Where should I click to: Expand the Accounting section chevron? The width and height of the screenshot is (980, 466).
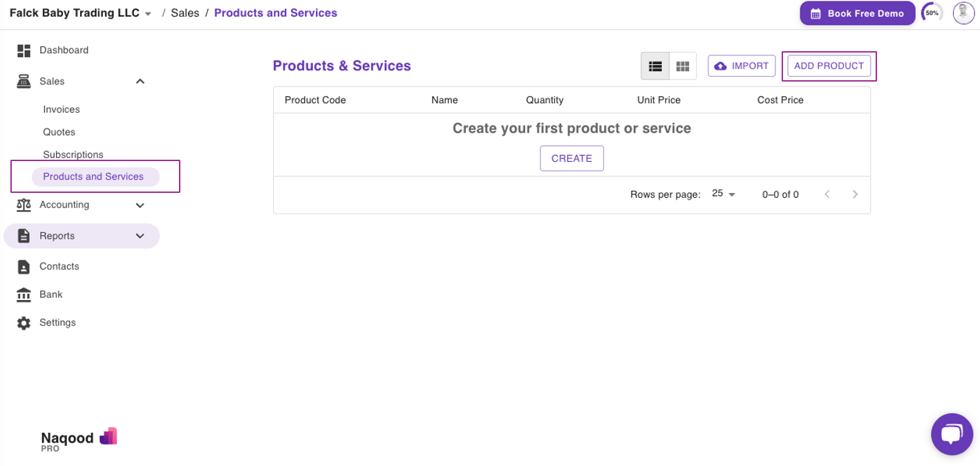[140, 205]
